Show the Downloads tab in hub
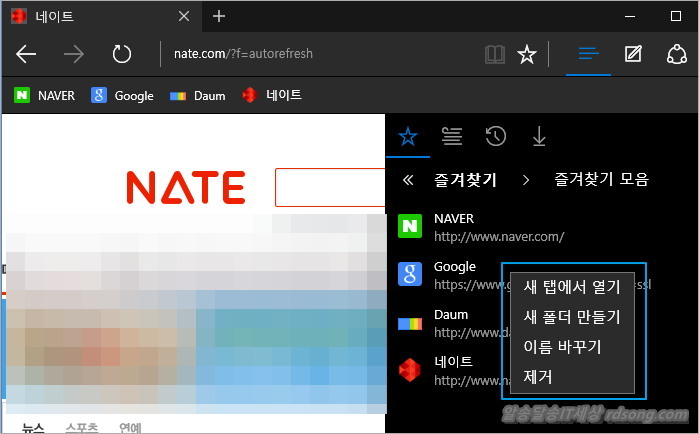699x434 pixels. pyautogui.click(x=539, y=137)
